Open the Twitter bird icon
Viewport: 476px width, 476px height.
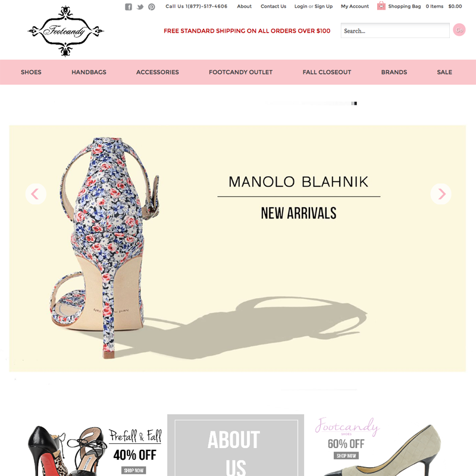click(140, 7)
